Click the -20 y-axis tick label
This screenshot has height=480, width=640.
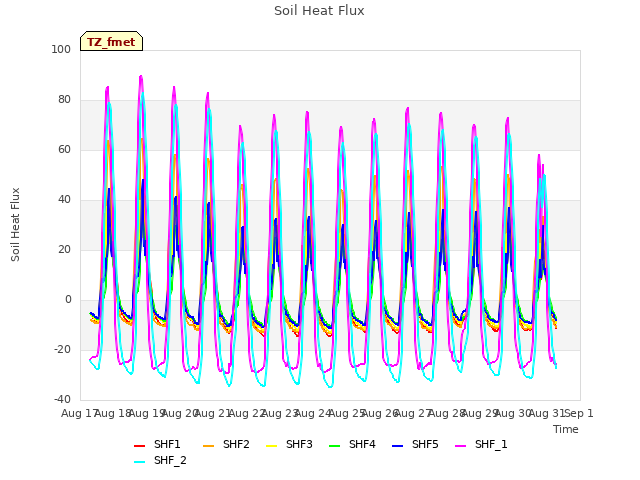point(62,349)
